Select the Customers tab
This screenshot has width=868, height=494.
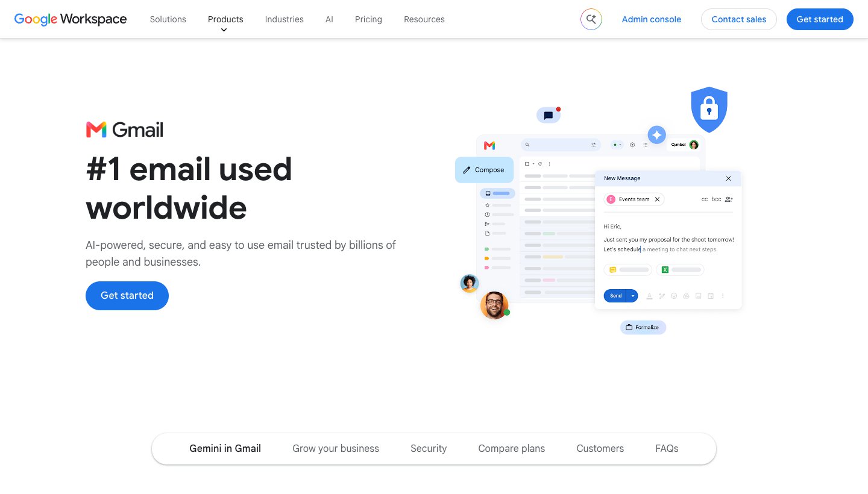pos(600,449)
